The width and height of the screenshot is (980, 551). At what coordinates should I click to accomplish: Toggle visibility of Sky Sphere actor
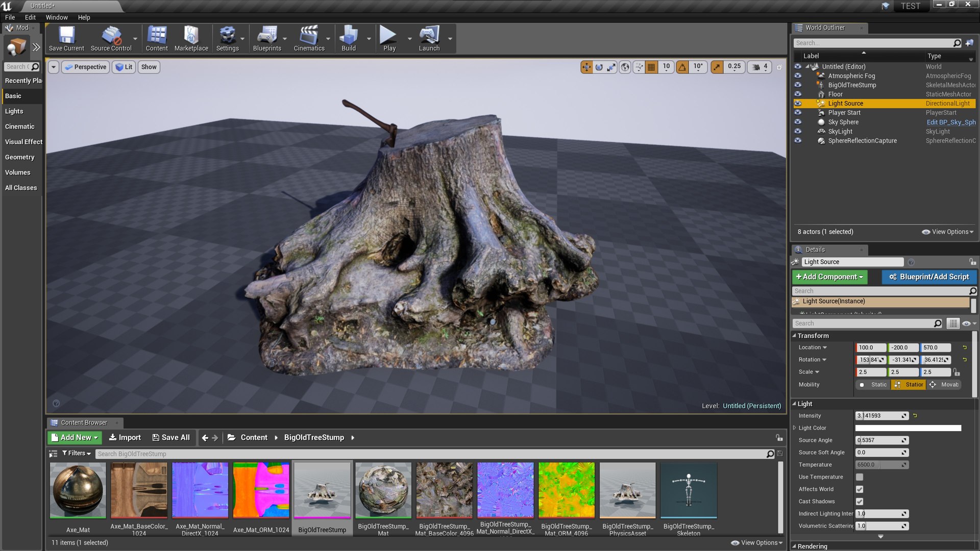point(798,122)
